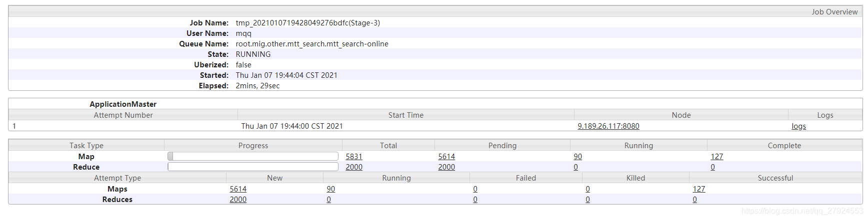868x220 pixels.
Task: Click the Reduces attempt type label
Action: pos(117,200)
